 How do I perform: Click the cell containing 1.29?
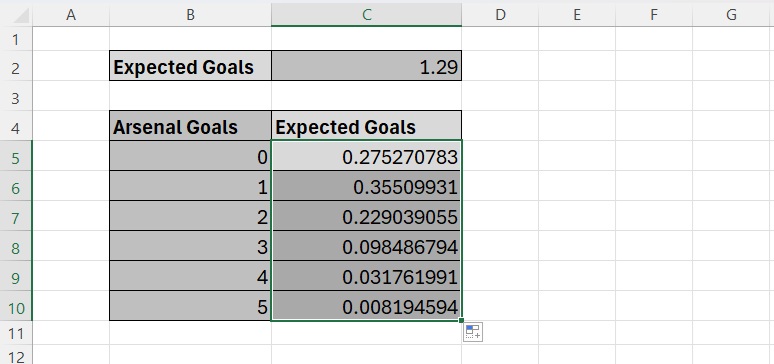point(366,66)
